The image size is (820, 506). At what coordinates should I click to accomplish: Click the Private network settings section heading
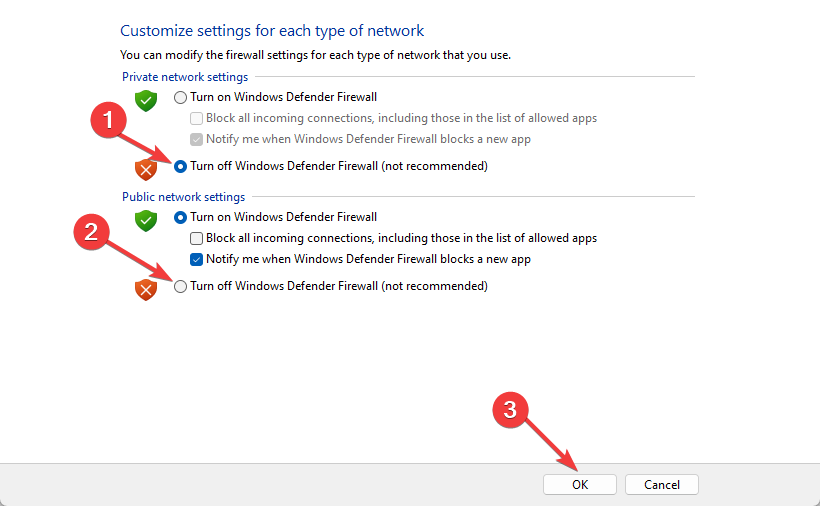click(185, 77)
